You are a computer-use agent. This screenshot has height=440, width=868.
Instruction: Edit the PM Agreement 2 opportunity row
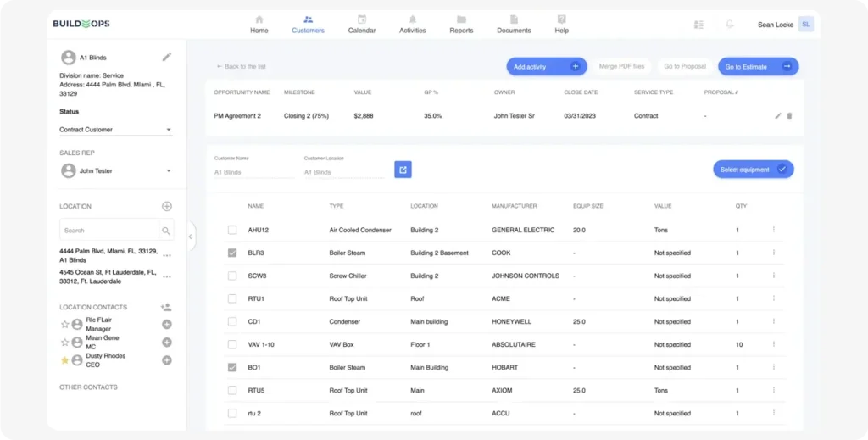point(778,115)
